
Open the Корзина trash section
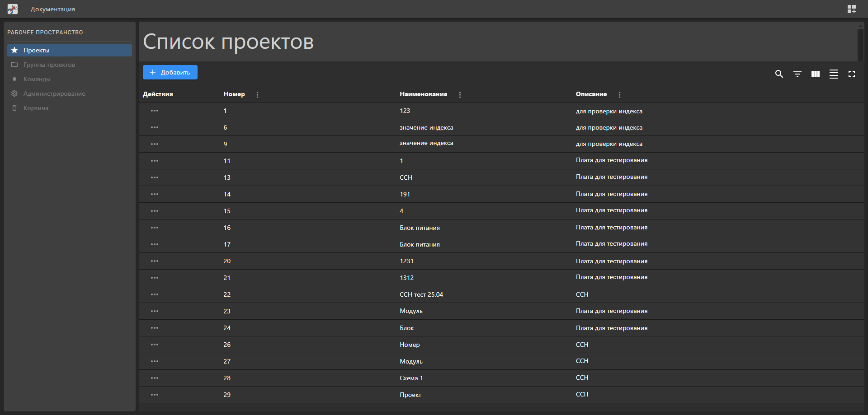click(x=36, y=108)
